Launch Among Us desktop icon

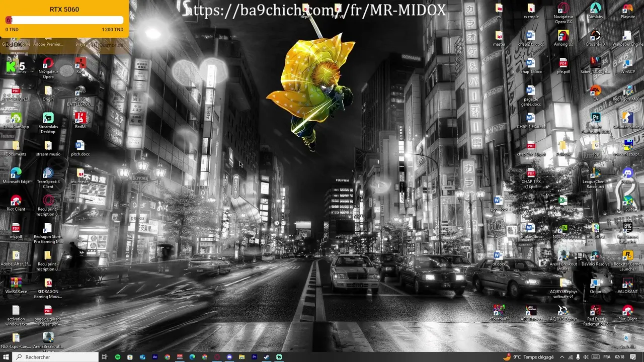(563, 38)
